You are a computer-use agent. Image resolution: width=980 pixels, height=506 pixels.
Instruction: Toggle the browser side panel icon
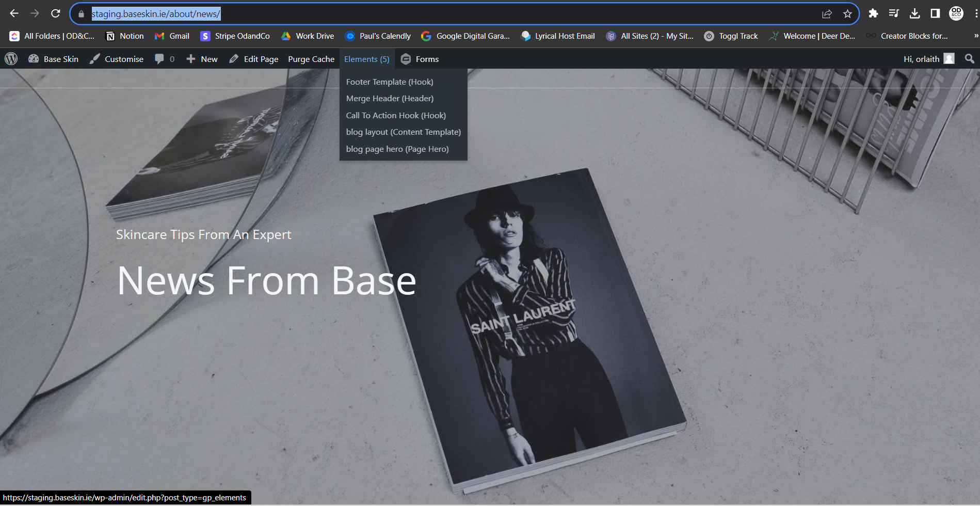click(x=935, y=13)
